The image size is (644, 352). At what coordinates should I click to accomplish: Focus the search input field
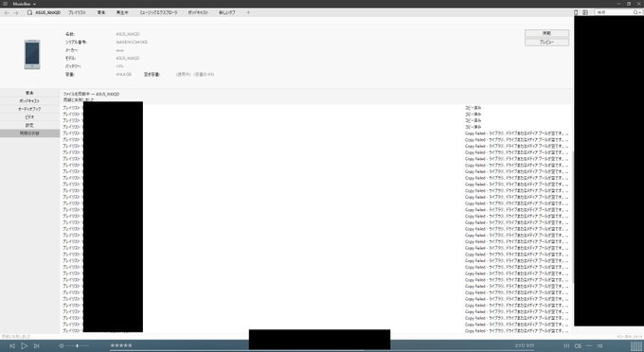613,12
